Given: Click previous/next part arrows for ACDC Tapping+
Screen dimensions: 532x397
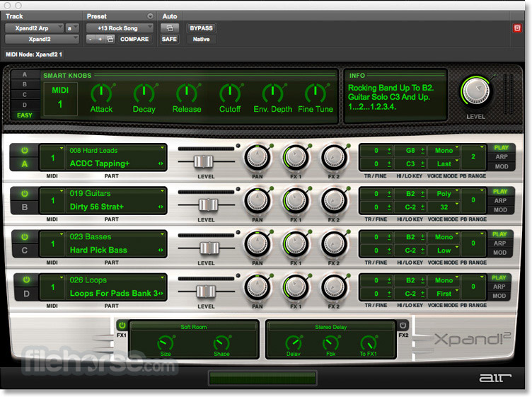Looking at the screenshot, I should click(x=161, y=163).
